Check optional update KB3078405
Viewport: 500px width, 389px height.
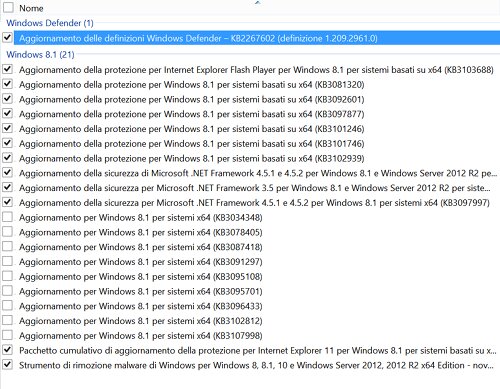coord(8,231)
